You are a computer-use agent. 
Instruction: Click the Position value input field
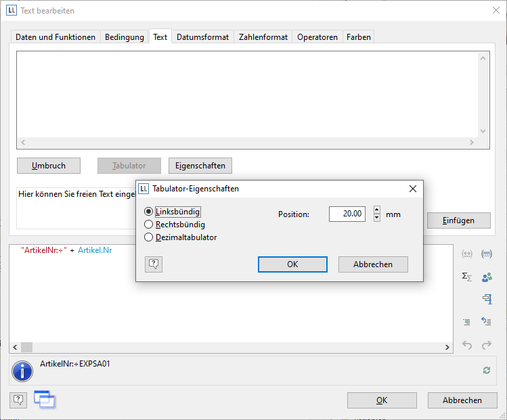tap(348, 214)
